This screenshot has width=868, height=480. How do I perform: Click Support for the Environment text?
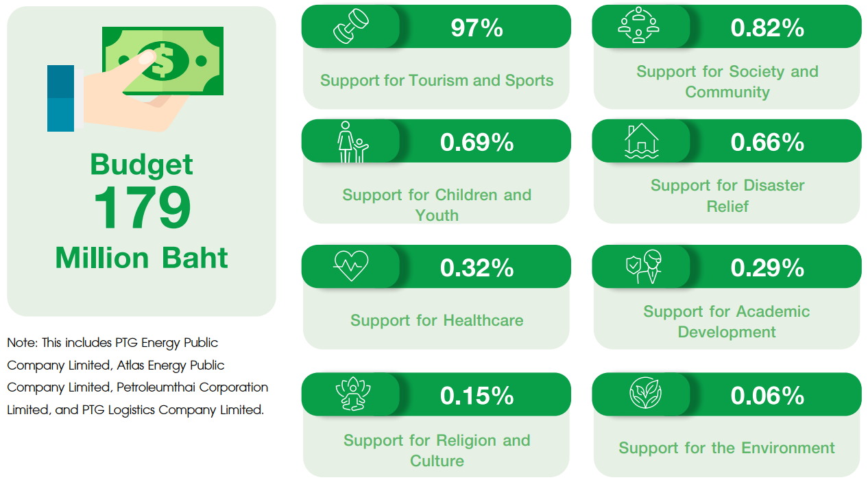click(x=727, y=448)
